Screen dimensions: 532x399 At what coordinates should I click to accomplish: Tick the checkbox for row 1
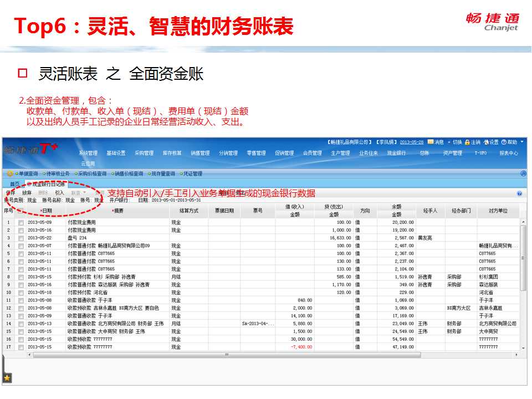[x=21, y=222]
